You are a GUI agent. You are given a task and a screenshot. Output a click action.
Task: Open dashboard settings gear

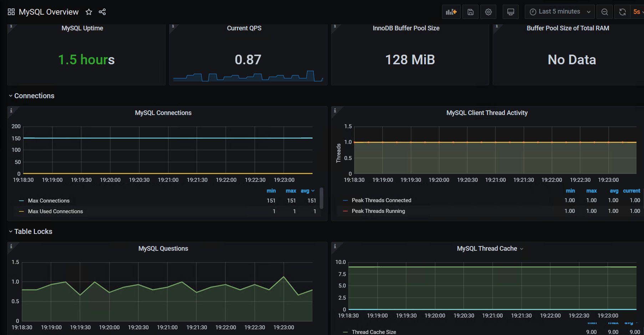[x=488, y=12]
